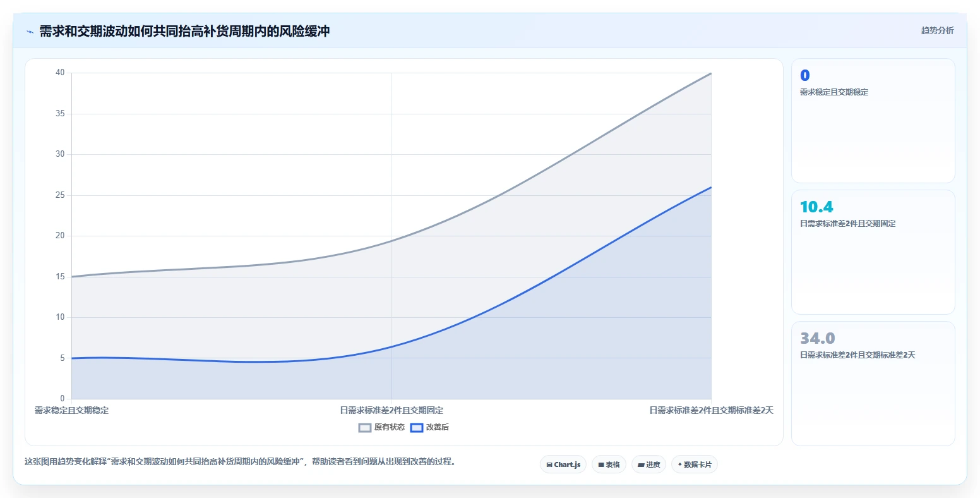Click the Chart.js tag's small icon
Screen dimensions: 980x498
(x=549, y=465)
